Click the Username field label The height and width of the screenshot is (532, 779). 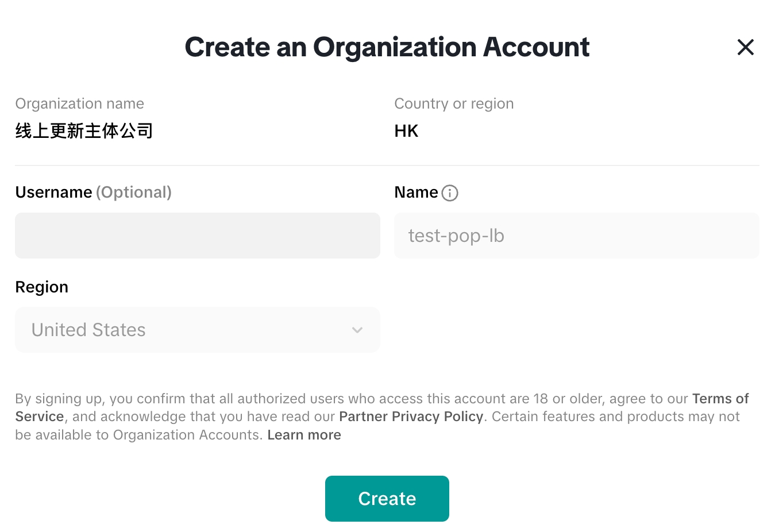click(x=53, y=192)
